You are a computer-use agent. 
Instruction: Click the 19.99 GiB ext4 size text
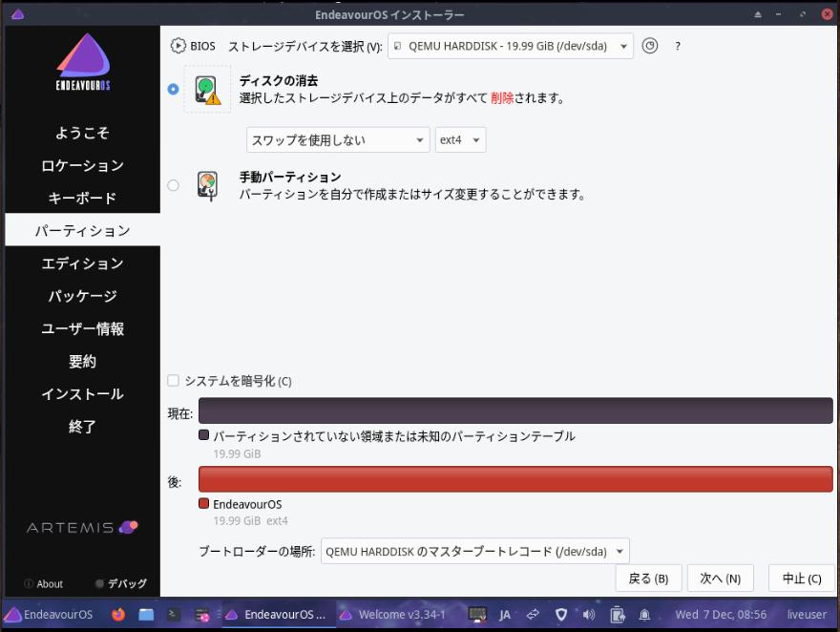250,520
